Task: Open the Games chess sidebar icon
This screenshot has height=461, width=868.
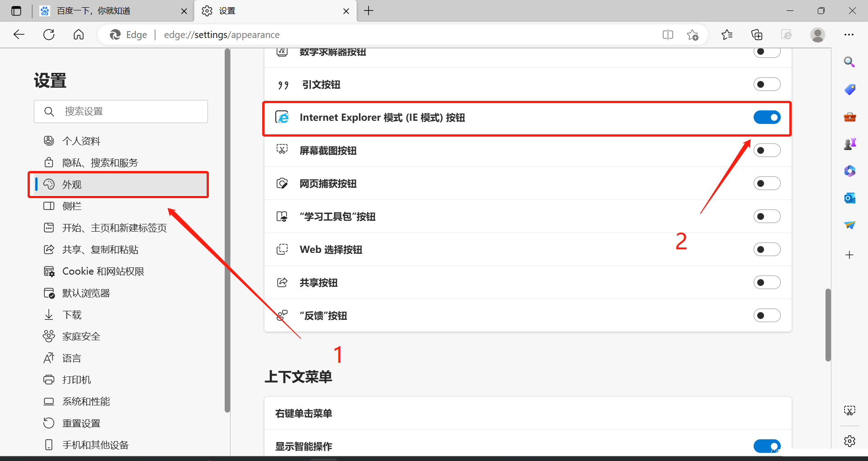Action: point(849,144)
